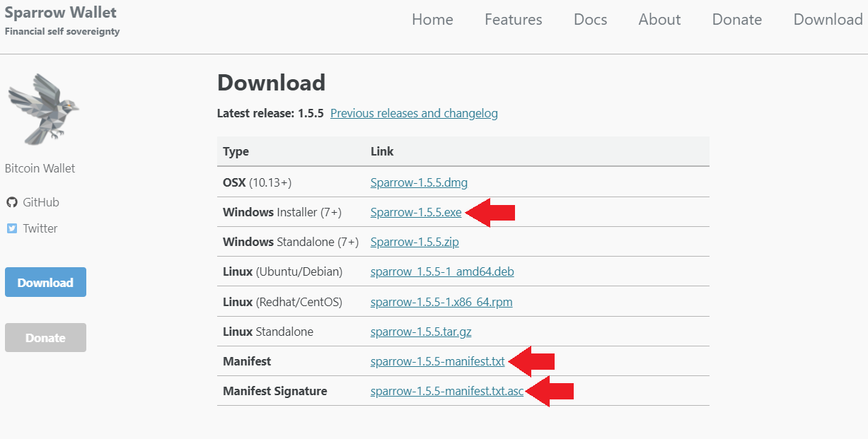Click the GitHub octocat icon

pos(11,202)
